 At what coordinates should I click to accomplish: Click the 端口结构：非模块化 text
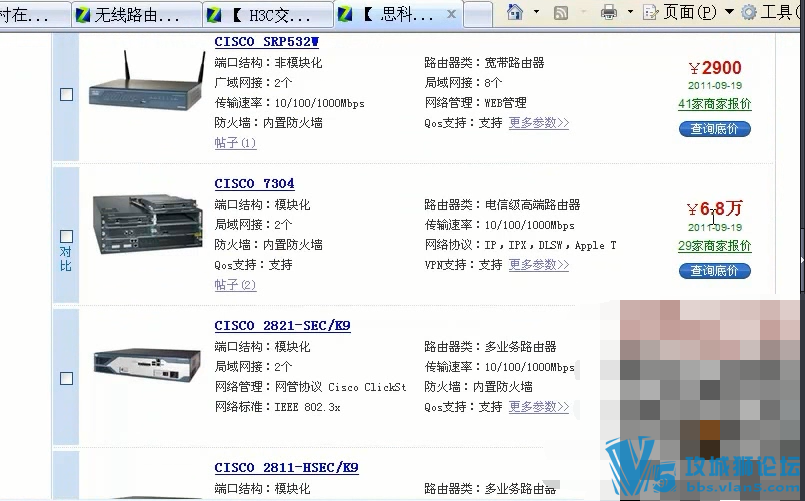tap(268, 63)
